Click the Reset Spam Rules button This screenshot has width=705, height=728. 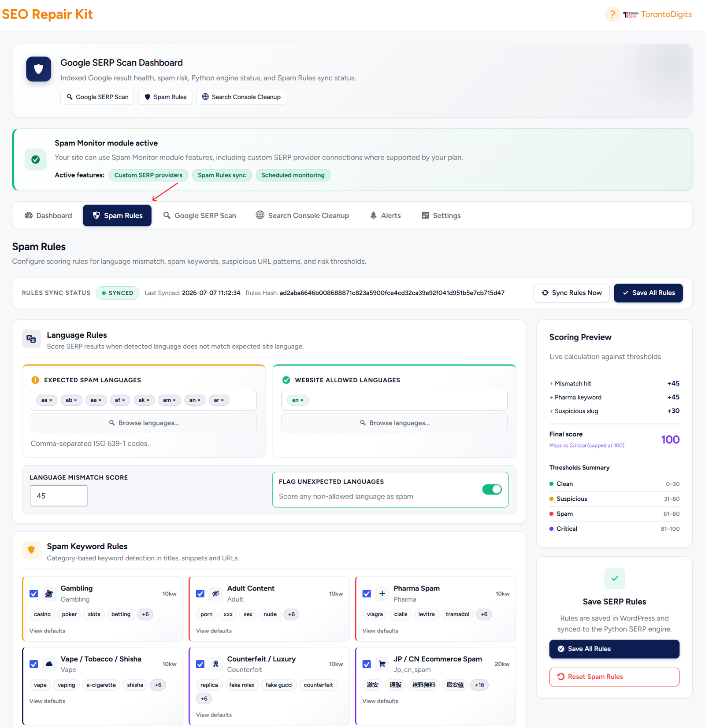click(x=614, y=677)
